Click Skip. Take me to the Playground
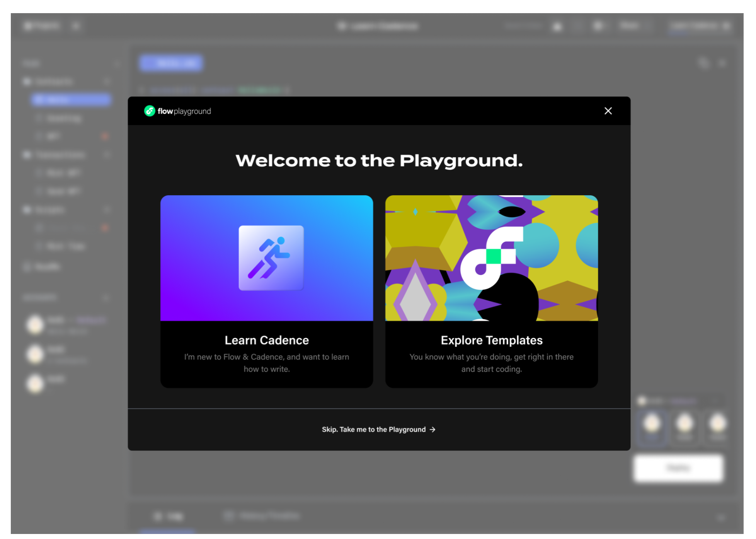 pos(378,430)
